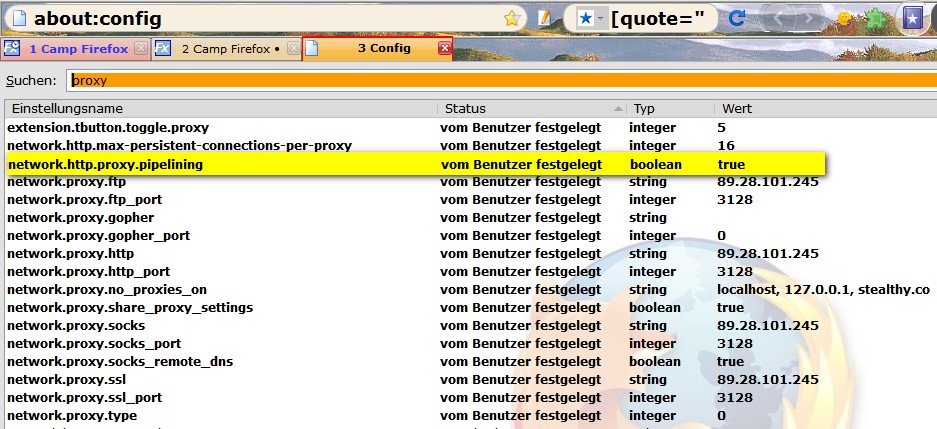Click the Suchen filter field with 'proxy'
This screenshot has height=429, width=937.
coord(501,81)
